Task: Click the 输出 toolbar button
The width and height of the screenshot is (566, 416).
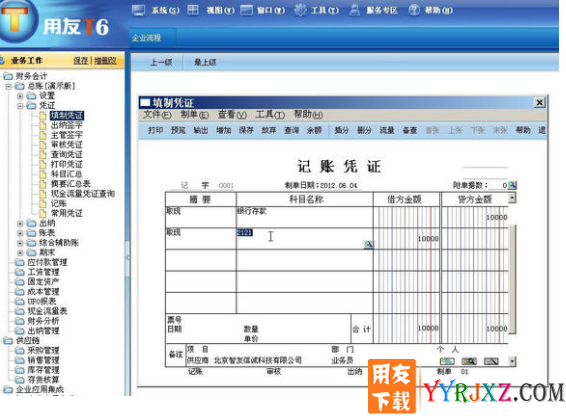Action: point(201,130)
